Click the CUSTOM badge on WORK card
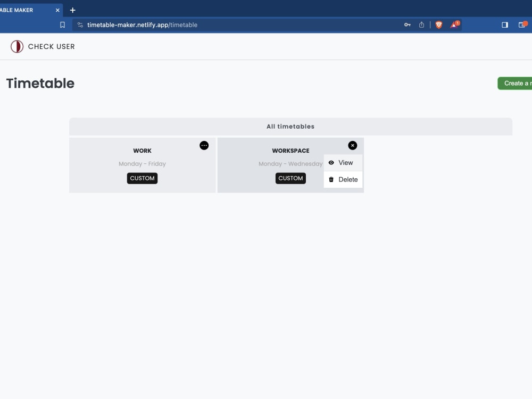 coord(142,178)
